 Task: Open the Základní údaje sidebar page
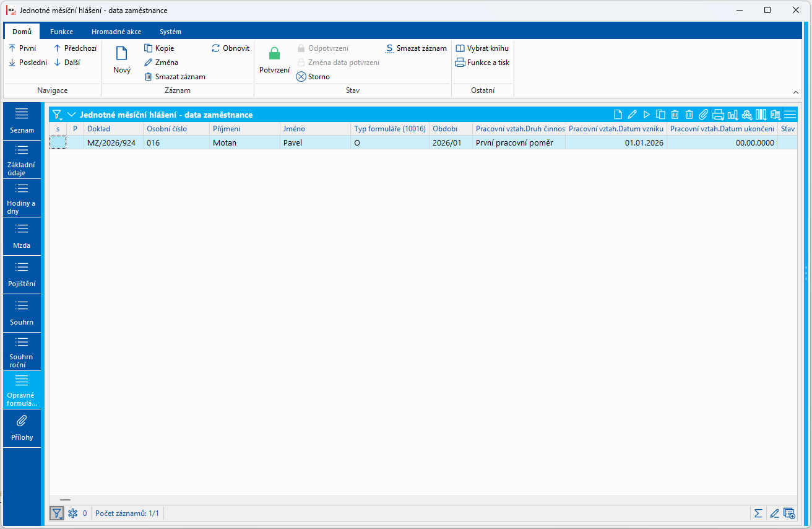click(x=22, y=160)
